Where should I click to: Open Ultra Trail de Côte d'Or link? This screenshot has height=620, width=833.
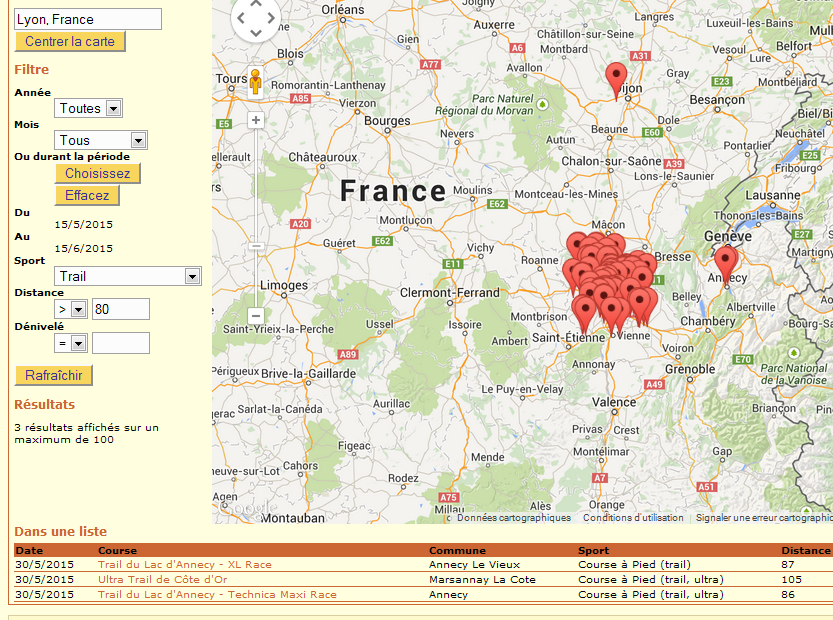(162, 580)
